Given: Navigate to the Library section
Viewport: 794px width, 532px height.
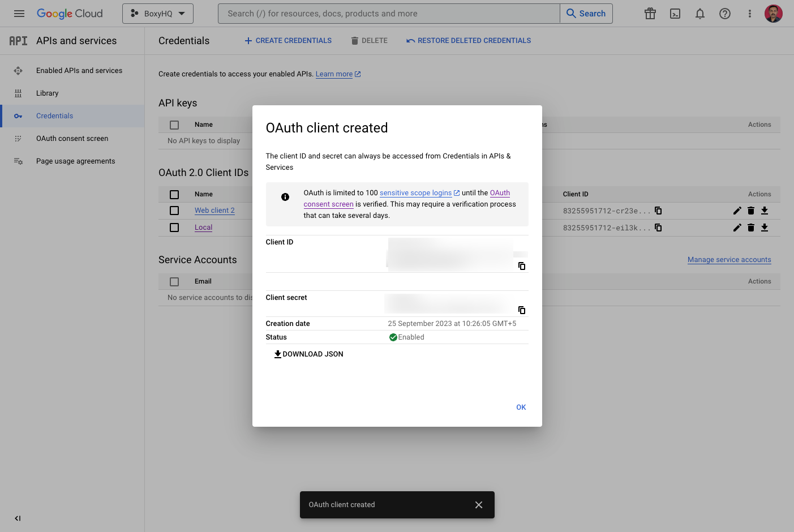Looking at the screenshot, I should pos(47,93).
